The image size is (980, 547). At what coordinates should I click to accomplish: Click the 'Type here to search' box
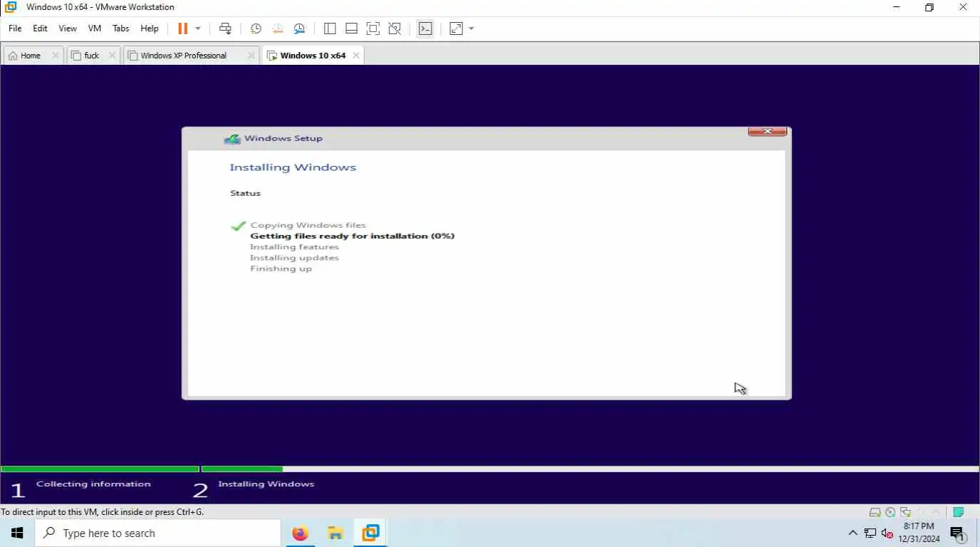pyautogui.click(x=157, y=533)
